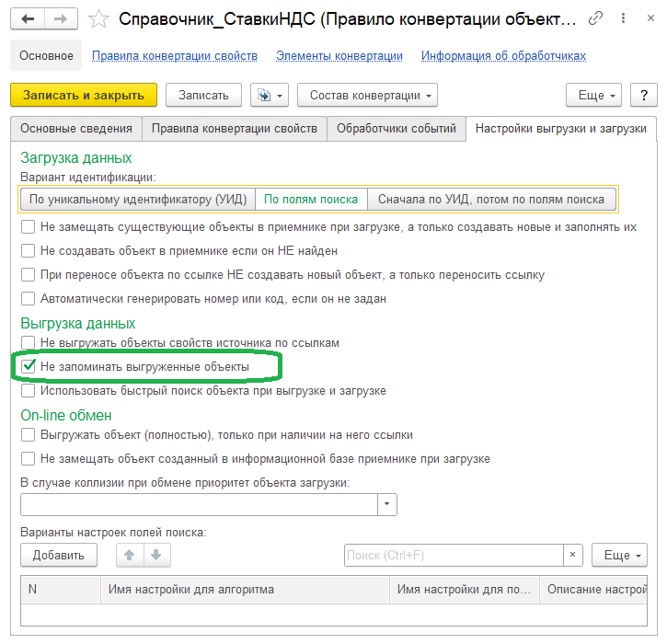667x644 pixels.
Task: Click 'Записать и закрыть' button
Action: click(x=84, y=95)
